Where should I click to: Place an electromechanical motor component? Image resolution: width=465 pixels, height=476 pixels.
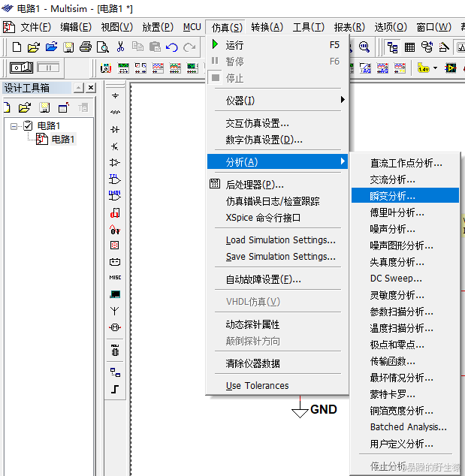(115, 327)
